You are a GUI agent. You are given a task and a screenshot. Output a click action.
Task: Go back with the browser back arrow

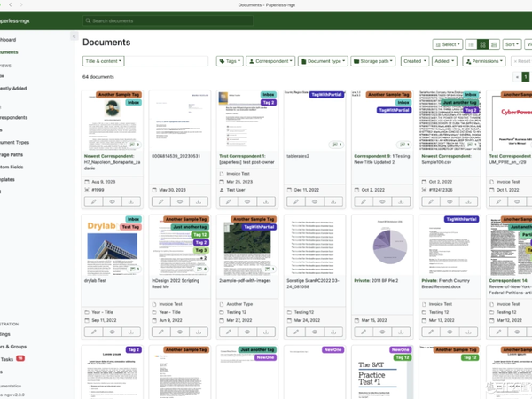pyautogui.click(x=11, y=4)
